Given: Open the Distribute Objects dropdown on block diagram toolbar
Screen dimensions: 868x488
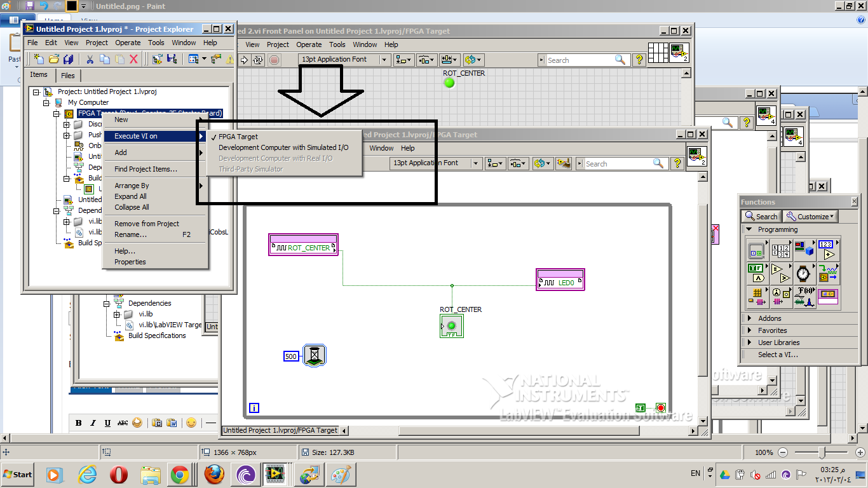Looking at the screenshot, I should click(518, 163).
